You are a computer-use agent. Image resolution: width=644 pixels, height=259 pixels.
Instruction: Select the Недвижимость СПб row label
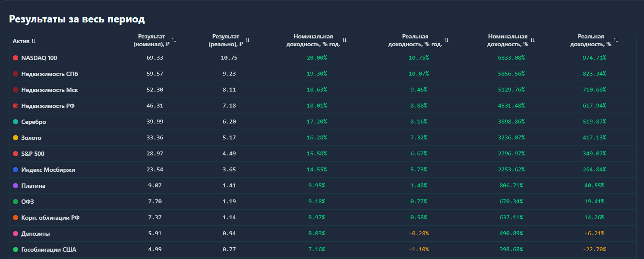pyautogui.click(x=50, y=74)
